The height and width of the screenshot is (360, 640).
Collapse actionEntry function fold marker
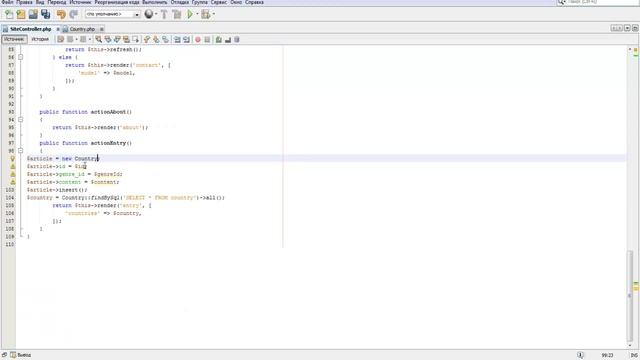(20, 151)
